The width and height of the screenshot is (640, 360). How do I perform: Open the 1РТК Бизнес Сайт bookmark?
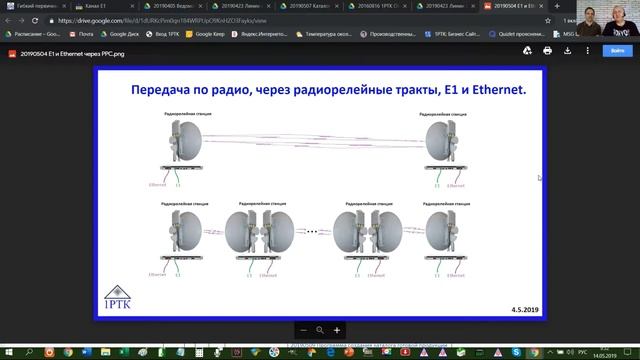click(452, 34)
